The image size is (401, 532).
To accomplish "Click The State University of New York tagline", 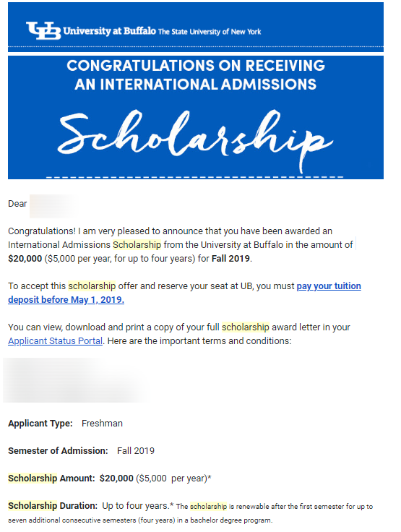I will click(x=210, y=32).
